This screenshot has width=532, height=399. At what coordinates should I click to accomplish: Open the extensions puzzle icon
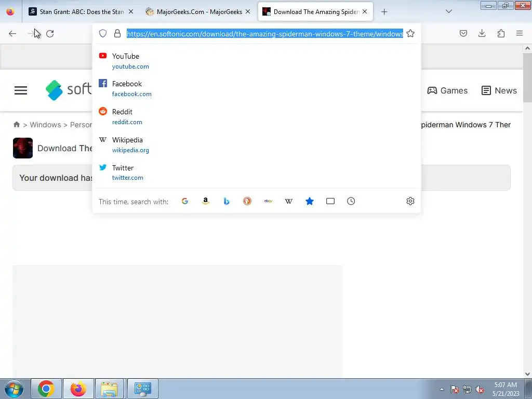[501, 33]
